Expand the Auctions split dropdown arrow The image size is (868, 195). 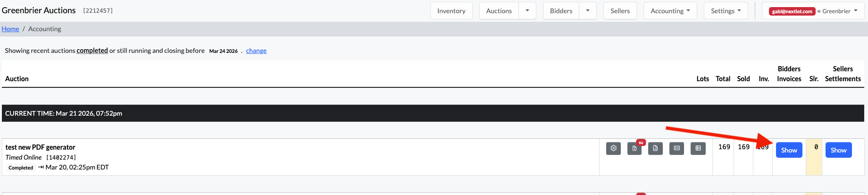click(527, 11)
